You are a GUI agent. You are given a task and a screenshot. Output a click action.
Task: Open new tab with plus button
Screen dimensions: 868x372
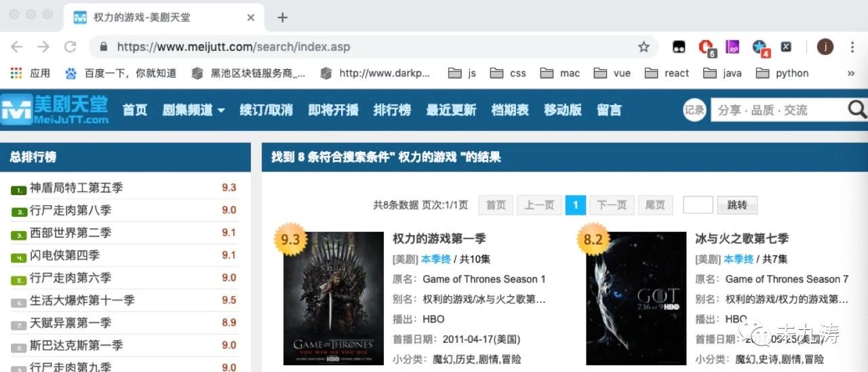click(283, 18)
